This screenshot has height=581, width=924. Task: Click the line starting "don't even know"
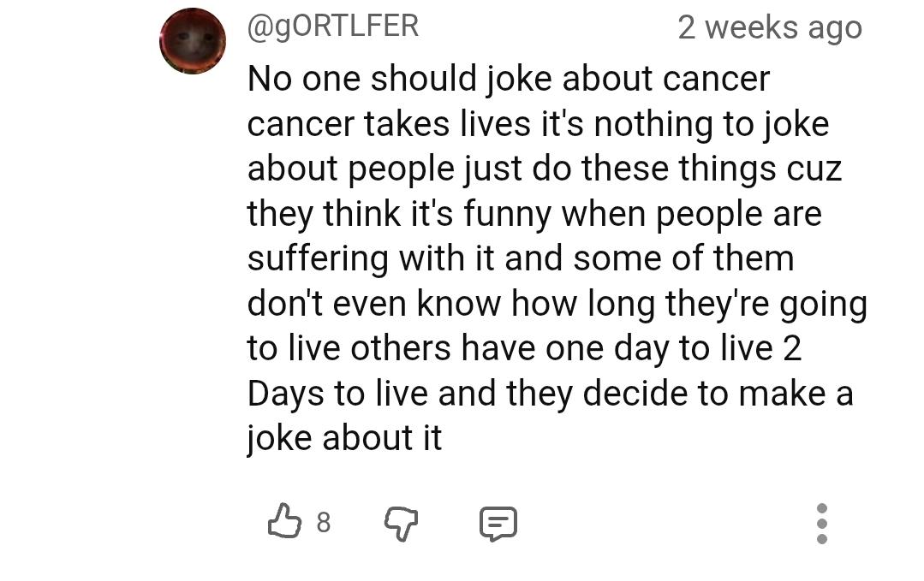pyautogui.click(x=557, y=304)
